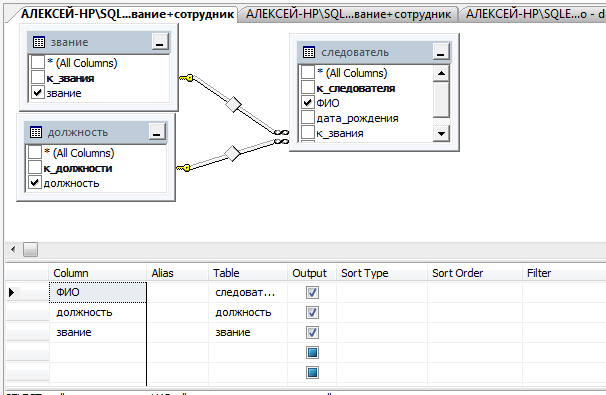The image size is (606, 395).
Task: Click the звание table title bar
Action: [x=99, y=42]
